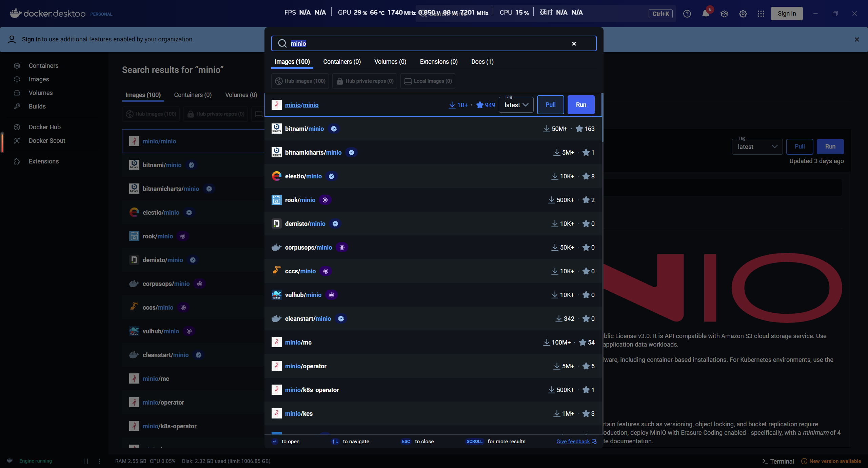Expand the latest Tag dropdown for minio/minio
This screenshot has width=868, height=468.
coord(516,105)
